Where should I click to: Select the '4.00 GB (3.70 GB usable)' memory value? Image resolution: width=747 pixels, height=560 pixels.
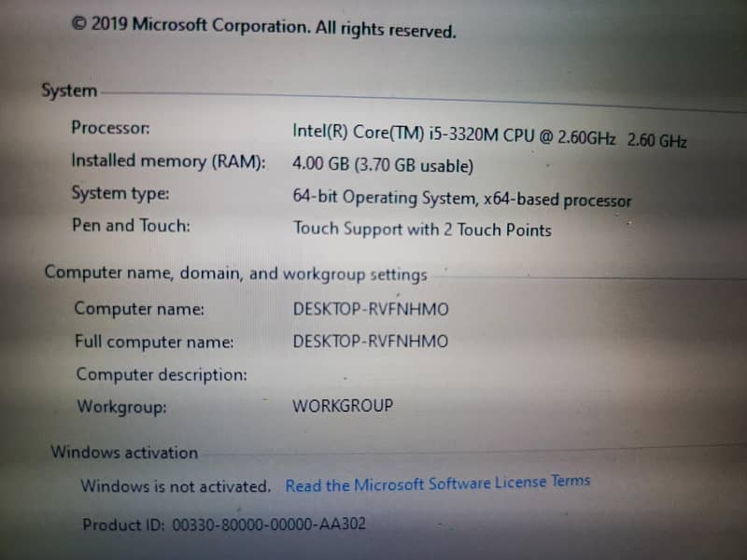click(x=383, y=165)
